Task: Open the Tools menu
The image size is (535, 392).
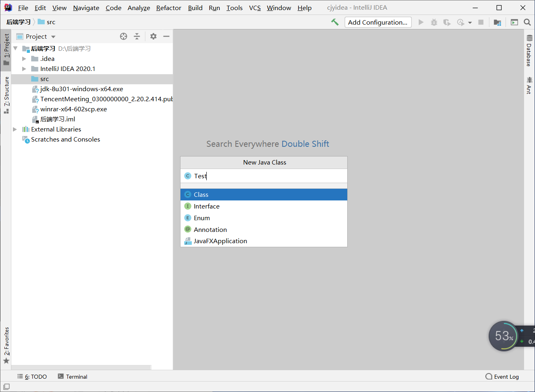Action: tap(234, 8)
